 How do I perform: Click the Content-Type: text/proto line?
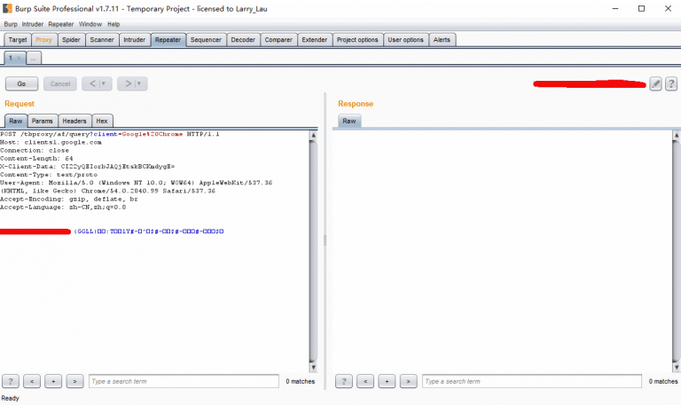[49, 175]
